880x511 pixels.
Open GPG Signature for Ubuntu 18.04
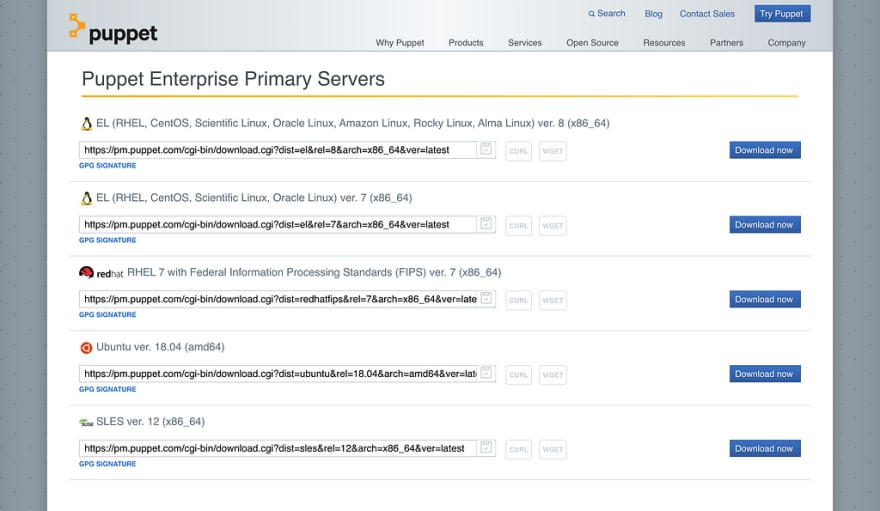108,389
